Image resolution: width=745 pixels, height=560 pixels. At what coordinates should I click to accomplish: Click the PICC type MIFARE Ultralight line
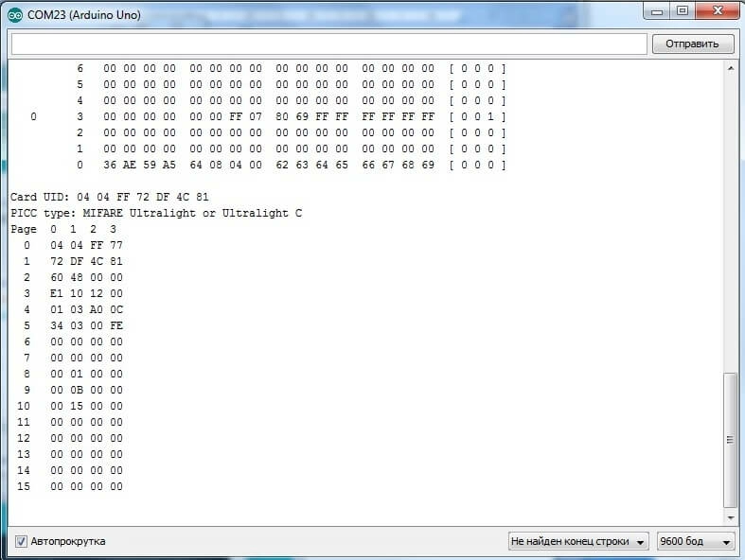click(156, 213)
